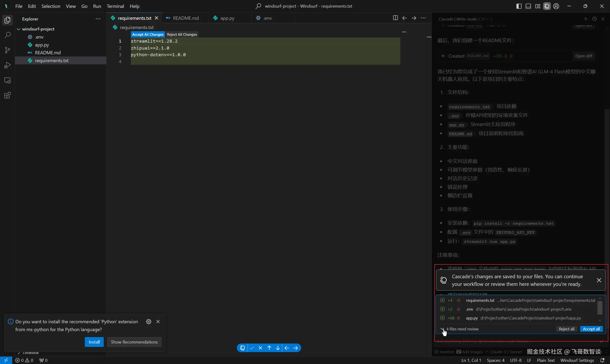Open the Search view in activity bar
610x364 pixels.
tap(7, 35)
